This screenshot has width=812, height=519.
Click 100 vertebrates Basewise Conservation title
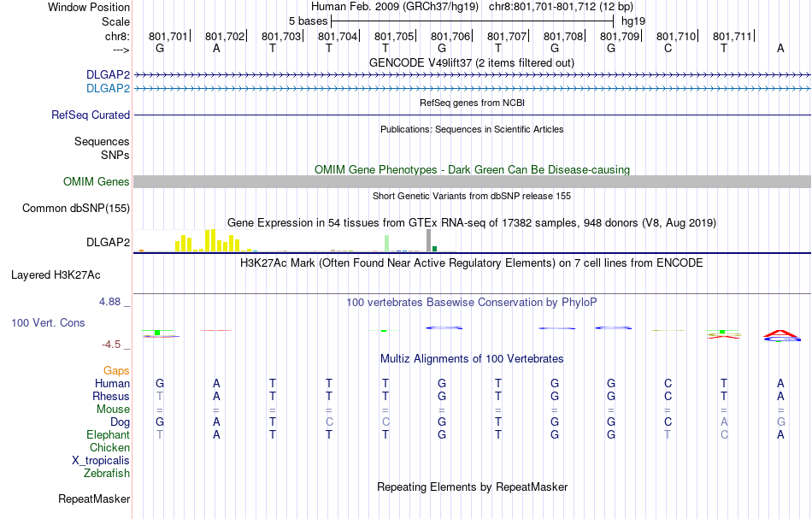[x=472, y=302]
